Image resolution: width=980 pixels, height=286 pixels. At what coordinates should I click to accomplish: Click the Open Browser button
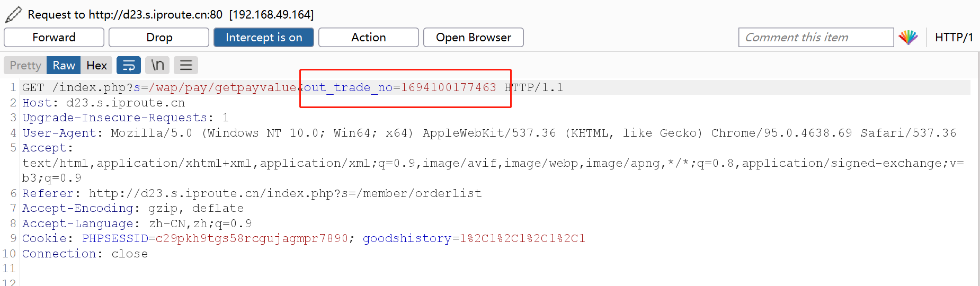pyautogui.click(x=473, y=38)
